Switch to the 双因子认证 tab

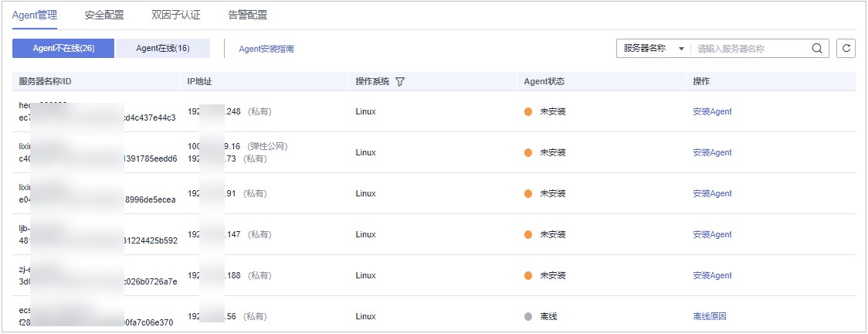point(176,15)
